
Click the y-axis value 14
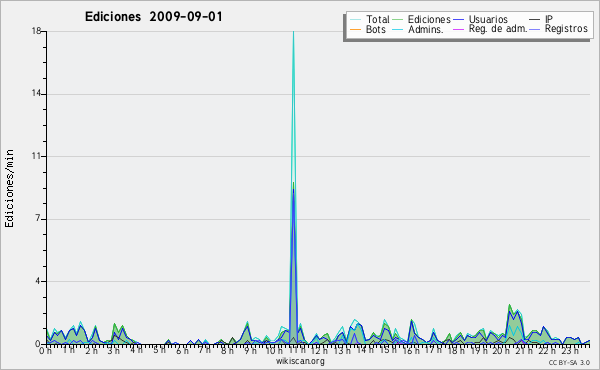(36, 94)
